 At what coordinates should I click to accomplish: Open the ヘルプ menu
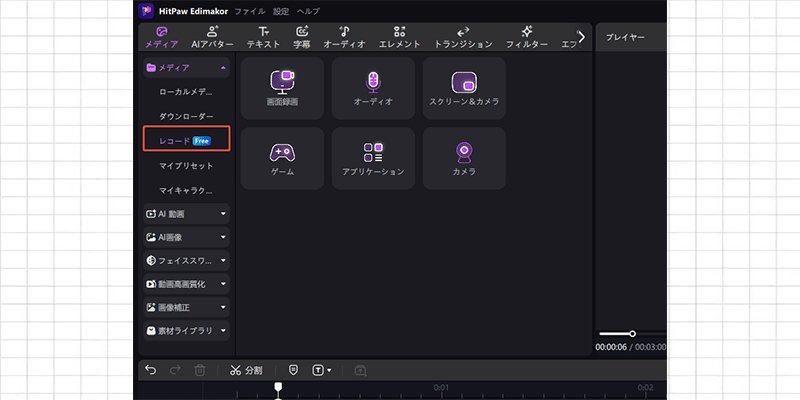coord(308,11)
